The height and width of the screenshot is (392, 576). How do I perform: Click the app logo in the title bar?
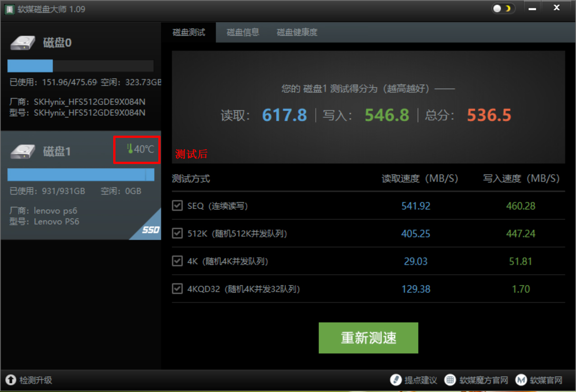click(9, 9)
